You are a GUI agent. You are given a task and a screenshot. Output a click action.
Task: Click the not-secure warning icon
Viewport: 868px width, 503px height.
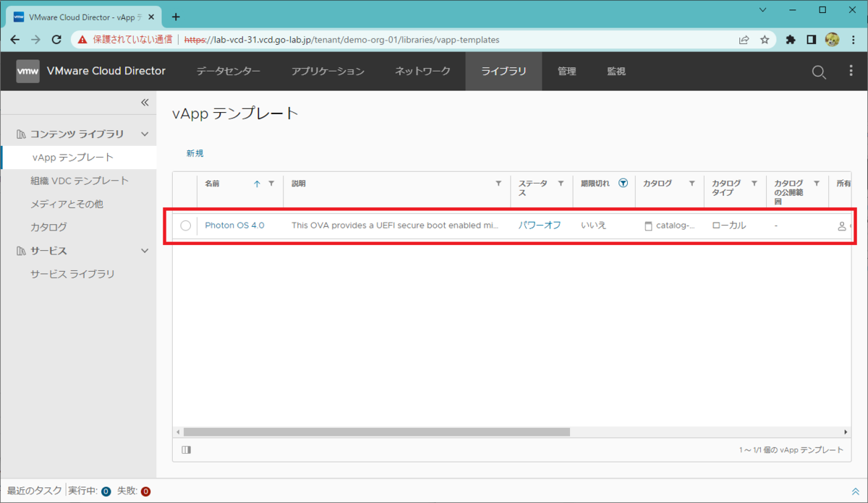pos(82,40)
